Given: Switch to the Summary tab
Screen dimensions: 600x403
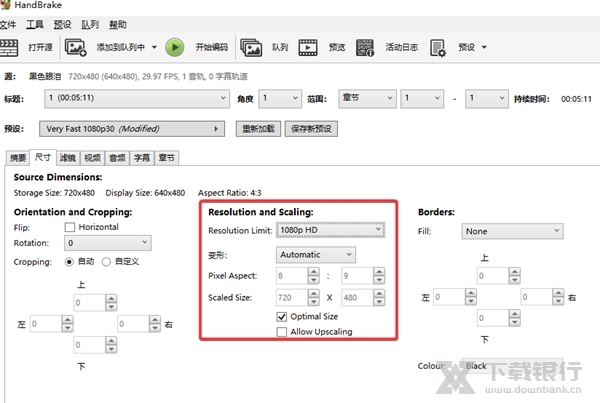Looking at the screenshot, I should point(18,158).
